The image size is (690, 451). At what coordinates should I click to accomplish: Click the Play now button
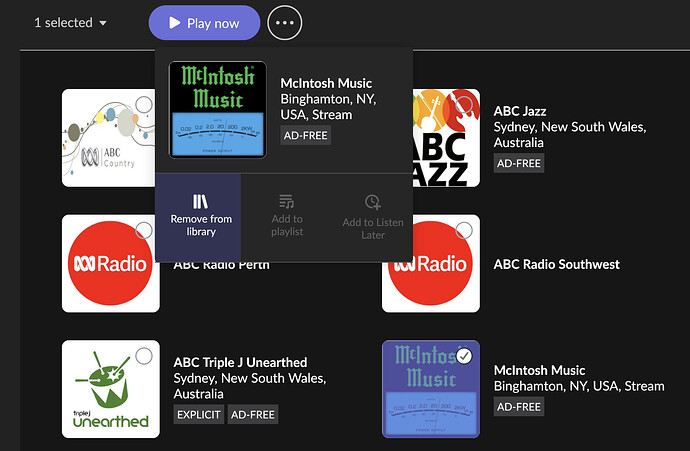click(x=204, y=23)
